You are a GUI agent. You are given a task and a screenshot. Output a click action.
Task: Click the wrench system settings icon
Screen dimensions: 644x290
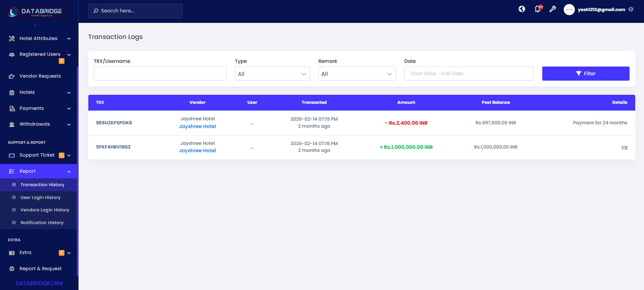point(552,9)
